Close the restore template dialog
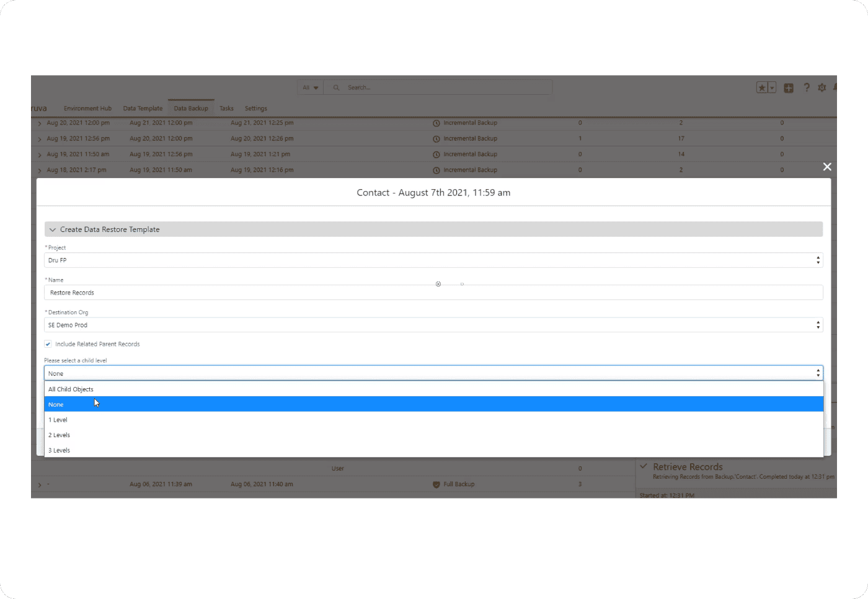Screen dimensions: 868x599 [827, 167]
